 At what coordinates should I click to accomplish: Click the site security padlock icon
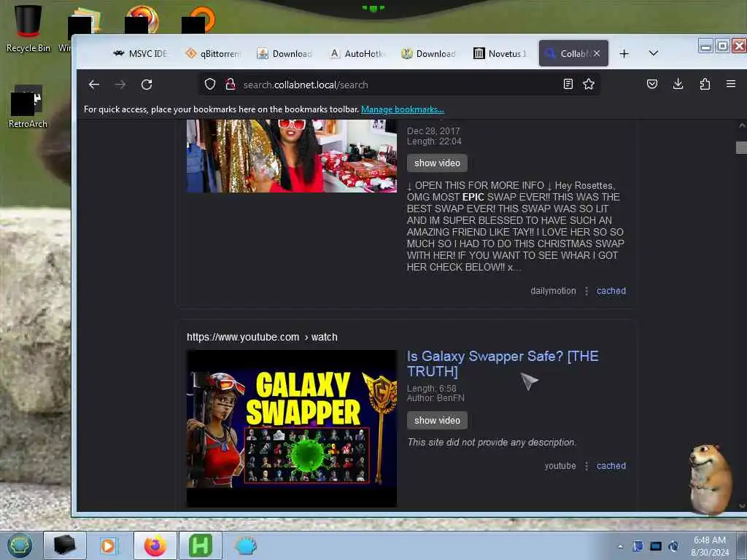tap(231, 85)
